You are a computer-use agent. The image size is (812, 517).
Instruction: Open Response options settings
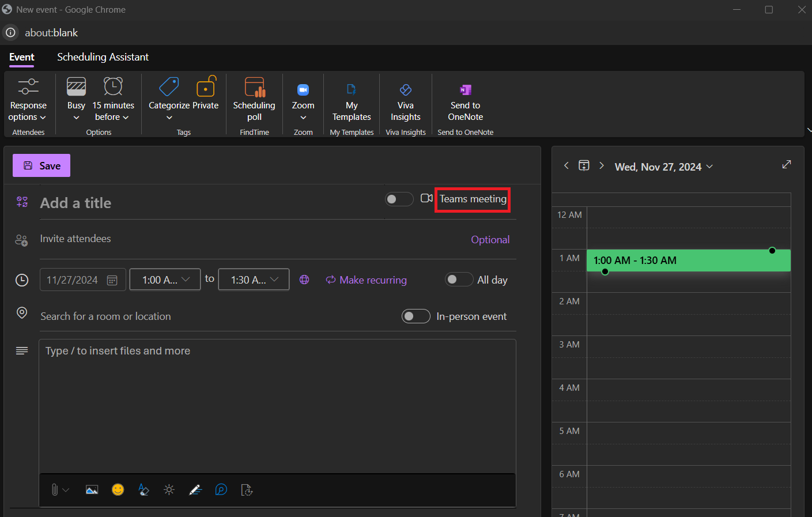click(28, 100)
